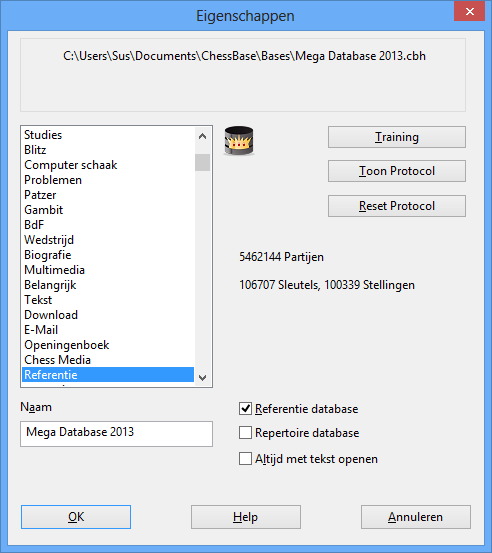Close the Eigenschappen dialog

tap(469, 11)
